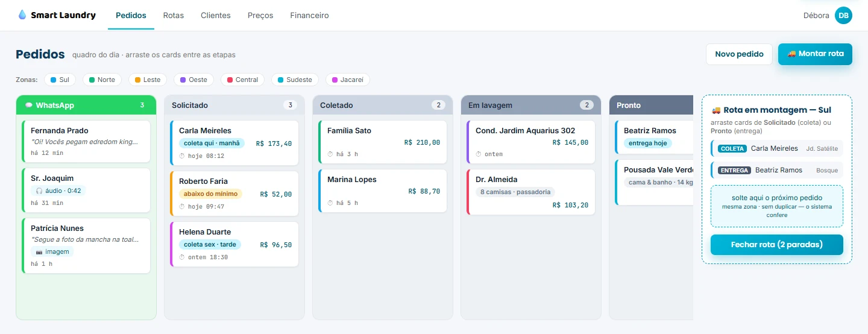The height and width of the screenshot is (334, 868).
Task: Click the solte aqui o próximo pedido drop zone
Action: tap(777, 206)
